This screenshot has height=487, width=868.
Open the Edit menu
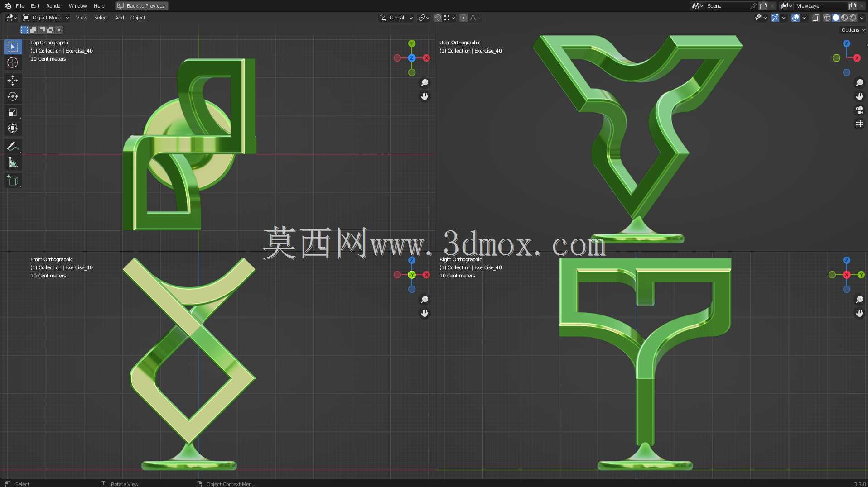tap(35, 6)
